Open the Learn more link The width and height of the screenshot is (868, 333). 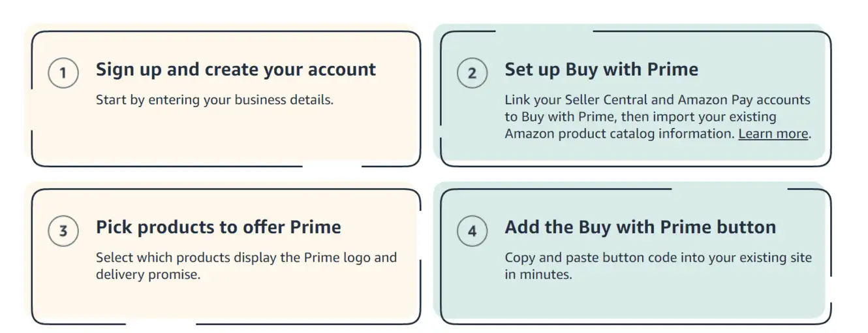(773, 134)
